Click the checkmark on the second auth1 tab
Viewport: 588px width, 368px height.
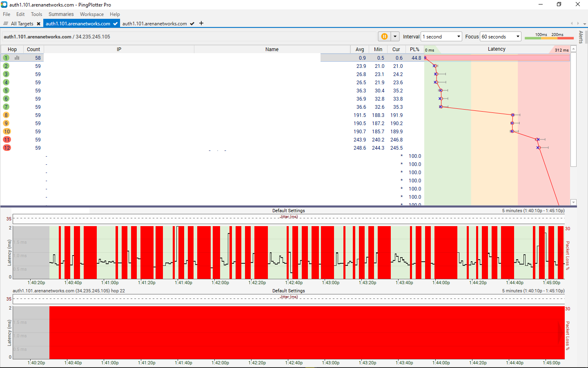point(192,24)
